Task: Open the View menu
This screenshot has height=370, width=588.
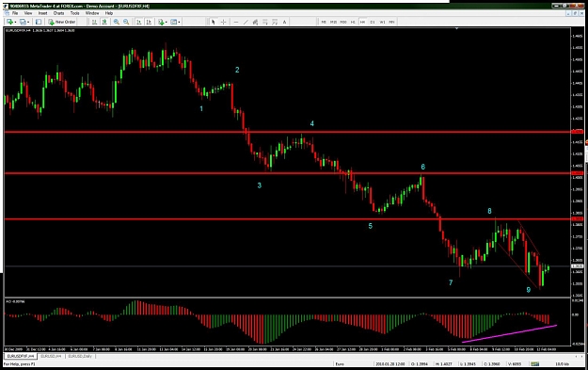Action: [x=28, y=13]
